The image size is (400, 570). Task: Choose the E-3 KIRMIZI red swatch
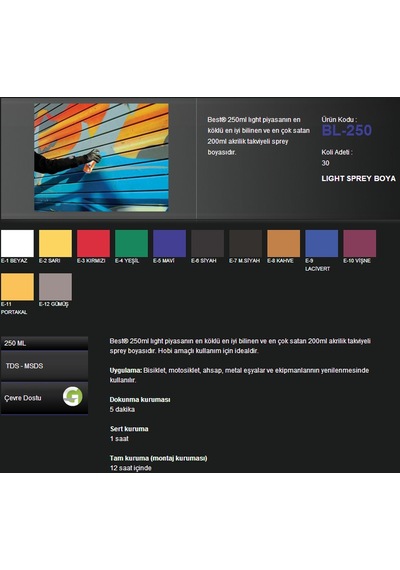click(x=93, y=243)
